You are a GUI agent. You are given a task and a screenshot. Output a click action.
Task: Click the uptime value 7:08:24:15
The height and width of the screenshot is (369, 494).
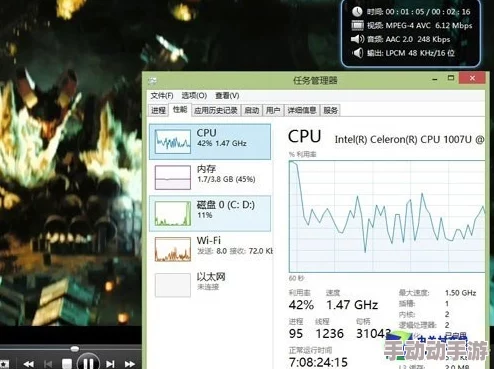click(318, 362)
